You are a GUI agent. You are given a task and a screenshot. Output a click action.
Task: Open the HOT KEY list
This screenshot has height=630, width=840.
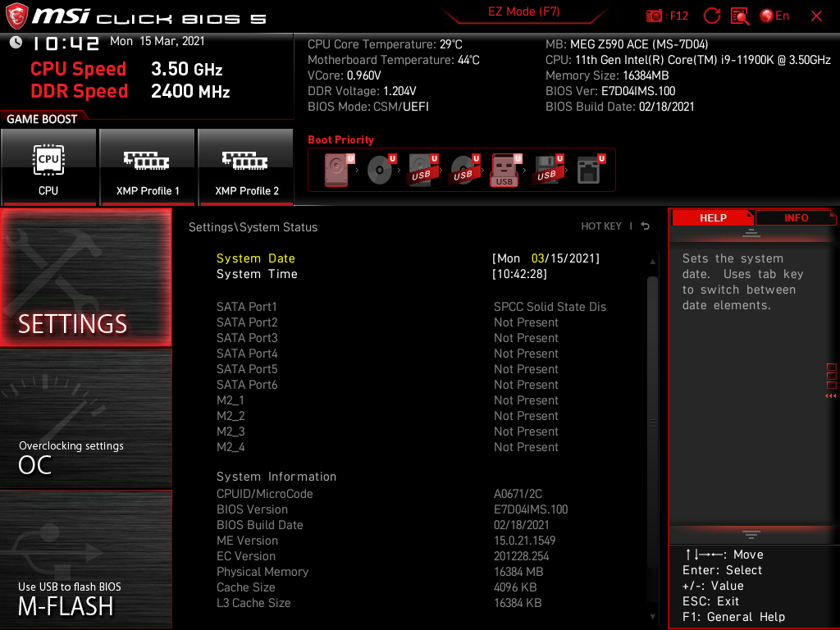click(601, 226)
